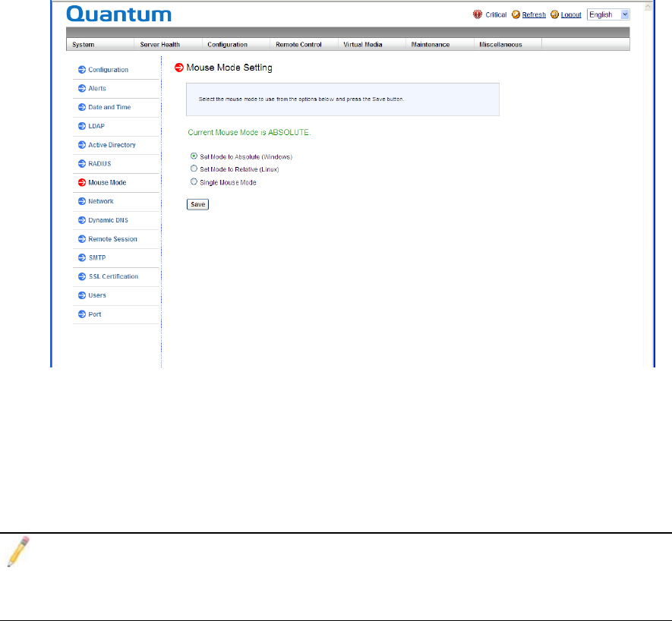Choose the Single Mouse Mode option
The height and width of the screenshot is (621, 672).
(x=194, y=181)
